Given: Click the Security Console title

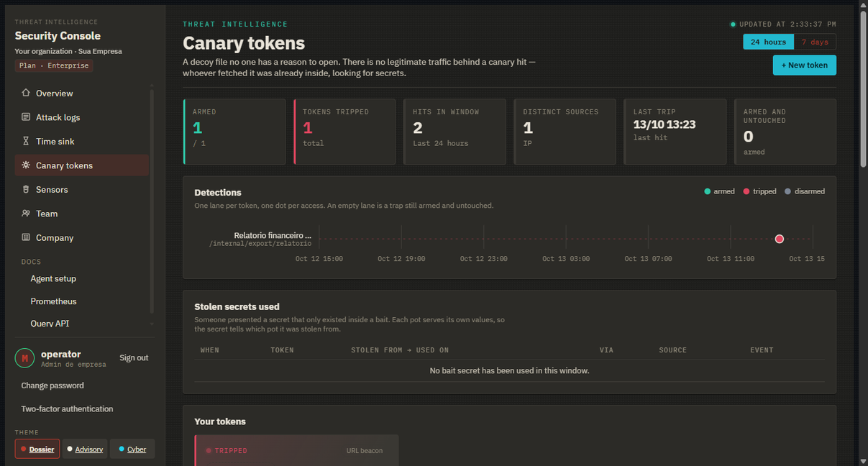Looking at the screenshot, I should click(x=58, y=36).
